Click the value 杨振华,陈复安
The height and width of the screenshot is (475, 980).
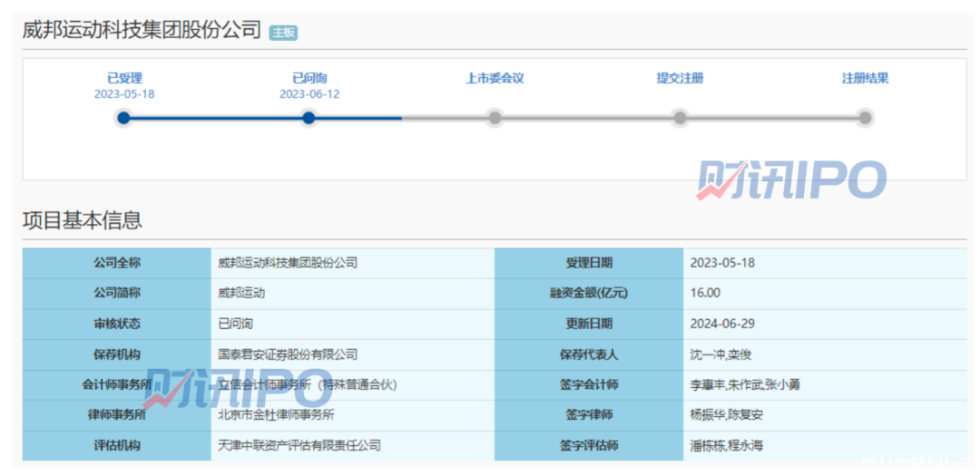click(726, 415)
